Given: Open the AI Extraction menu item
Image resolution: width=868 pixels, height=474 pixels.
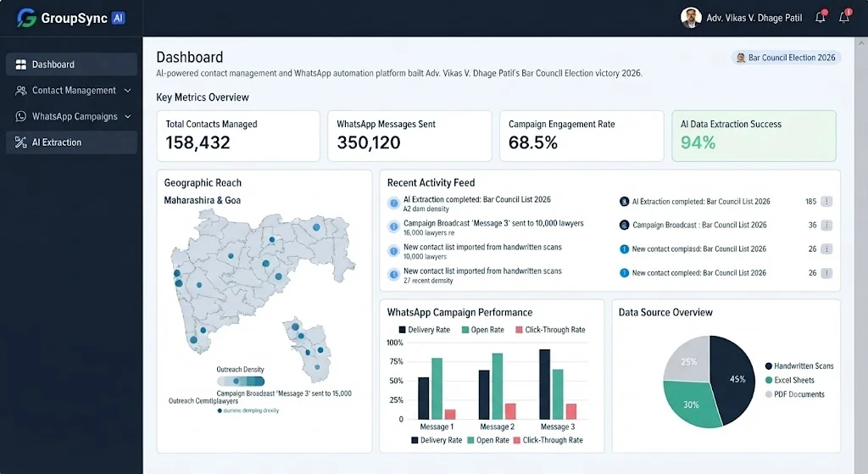Looking at the screenshot, I should (71, 142).
